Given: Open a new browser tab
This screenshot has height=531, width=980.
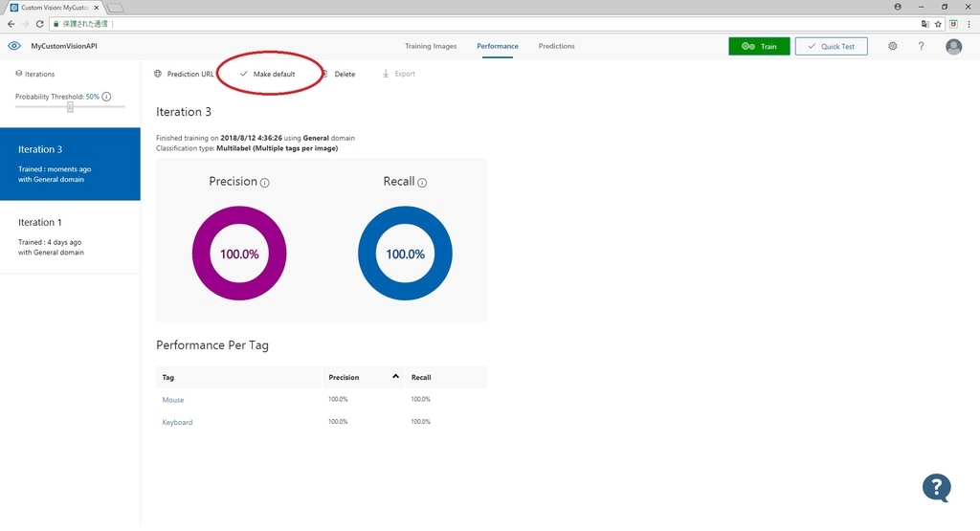Looking at the screenshot, I should pyautogui.click(x=116, y=8).
